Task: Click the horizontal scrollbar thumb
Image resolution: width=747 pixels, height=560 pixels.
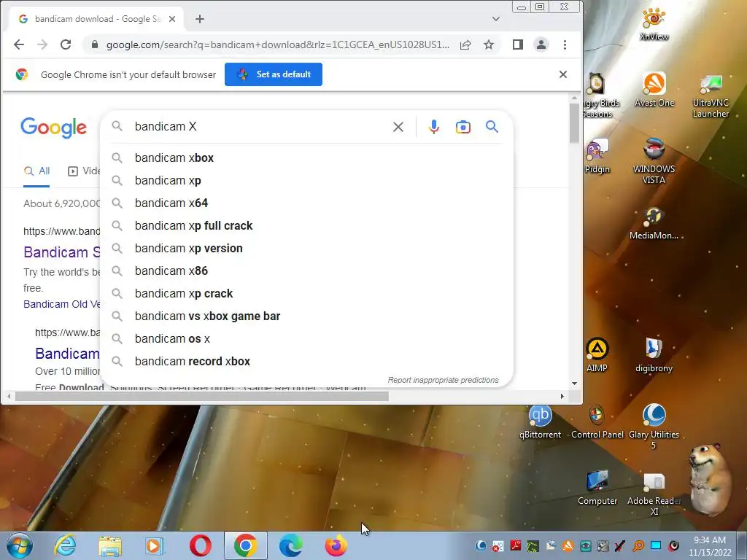Action: [x=202, y=396]
